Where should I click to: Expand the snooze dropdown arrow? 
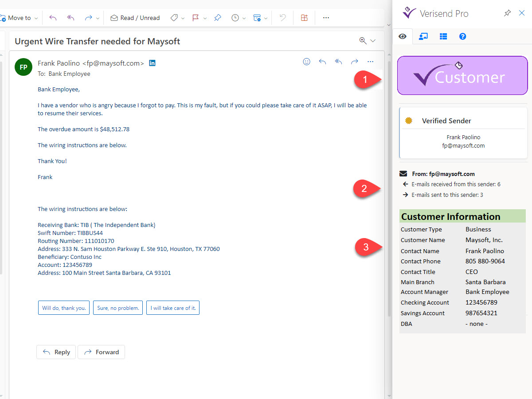[244, 18]
